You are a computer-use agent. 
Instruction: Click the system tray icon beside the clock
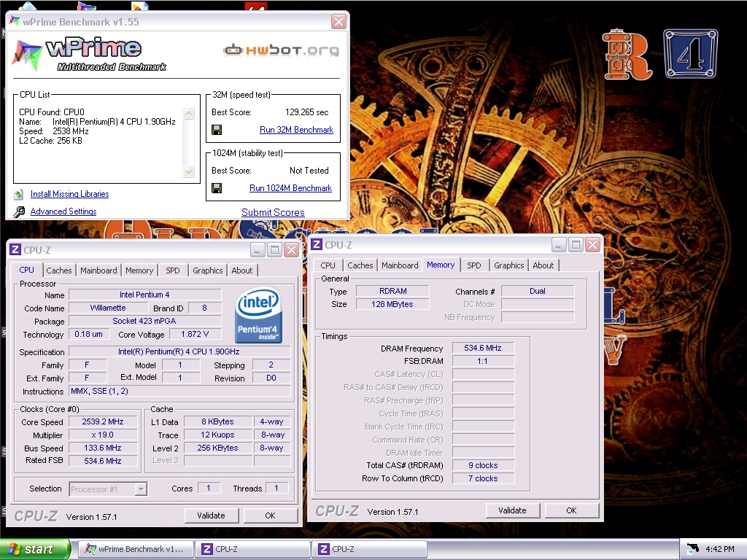[693, 549]
